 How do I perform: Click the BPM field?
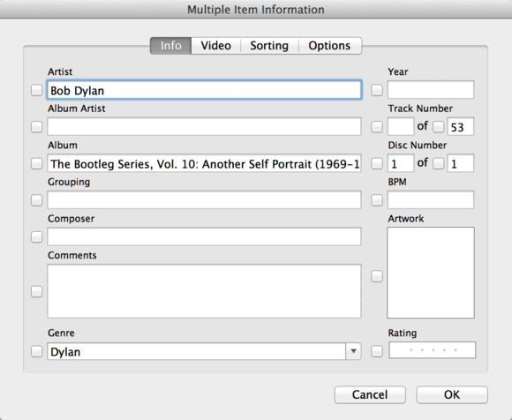pyautogui.click(x=431, y=199)
